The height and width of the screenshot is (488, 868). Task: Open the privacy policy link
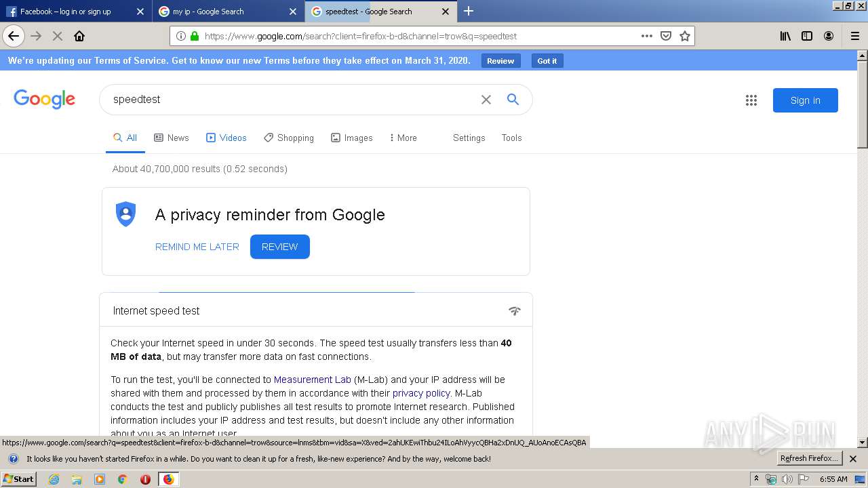click(421, 393)
